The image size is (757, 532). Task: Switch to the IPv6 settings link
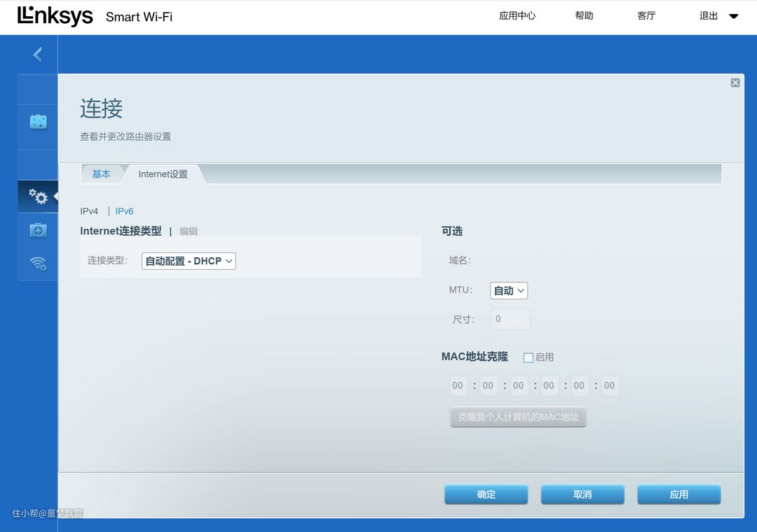tap(124, 211)
